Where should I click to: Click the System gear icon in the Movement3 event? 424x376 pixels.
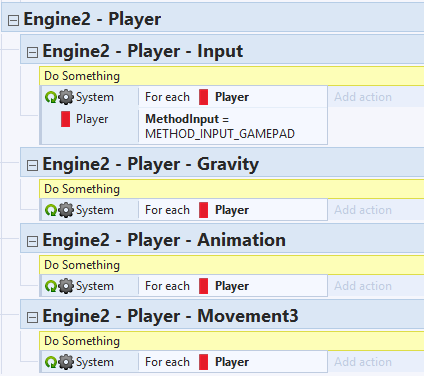click(x=66, y=362)
